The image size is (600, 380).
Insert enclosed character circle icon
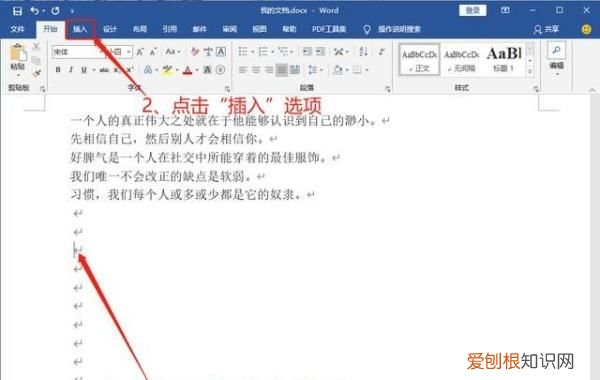[x=220, y=70]
